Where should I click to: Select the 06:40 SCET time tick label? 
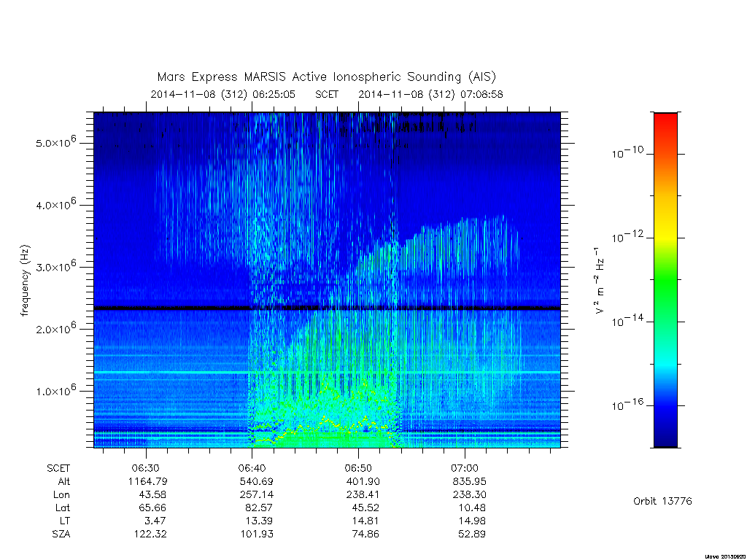[x=252, y=469]
